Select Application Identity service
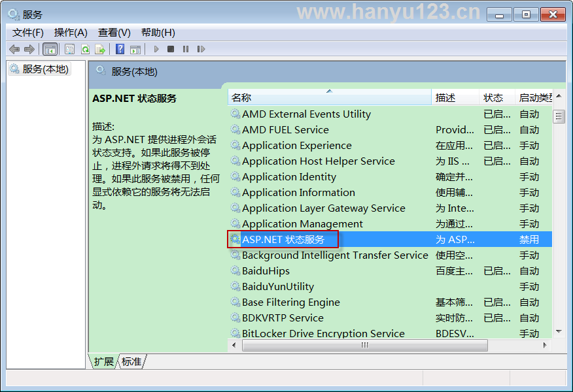This screenshot has height=392, width=573. tap(390, 177)
